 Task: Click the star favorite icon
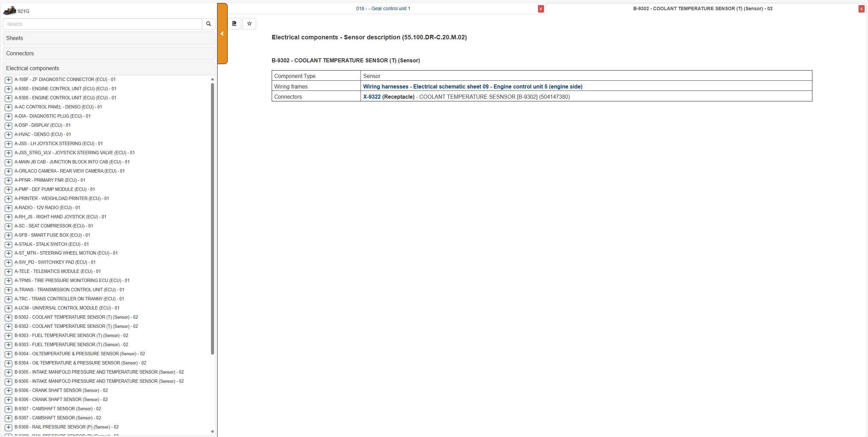(249, 24)
